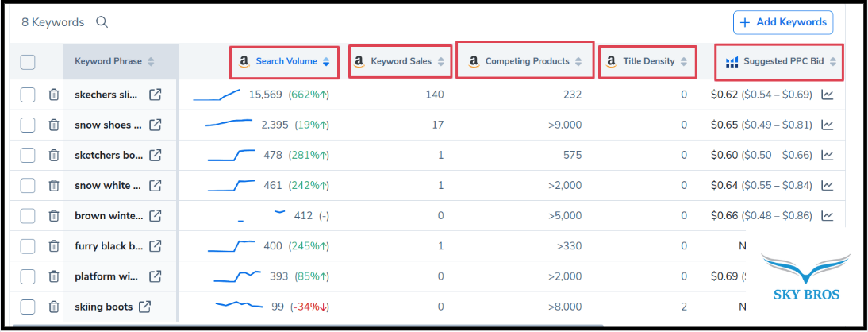868x332 pixels.
Task: Sort by Keyword Sales column arrows
Action: click(440, 61)
